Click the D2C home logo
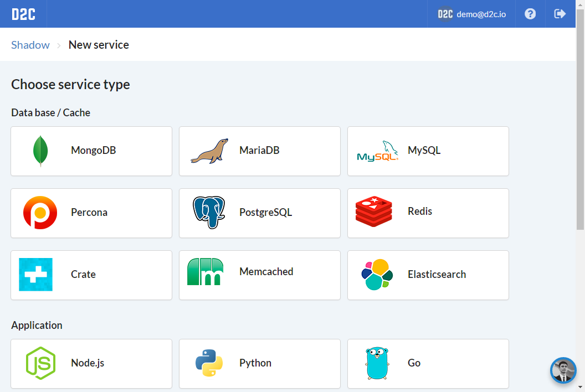Screen dimensions: 585x392 (23, 14)
